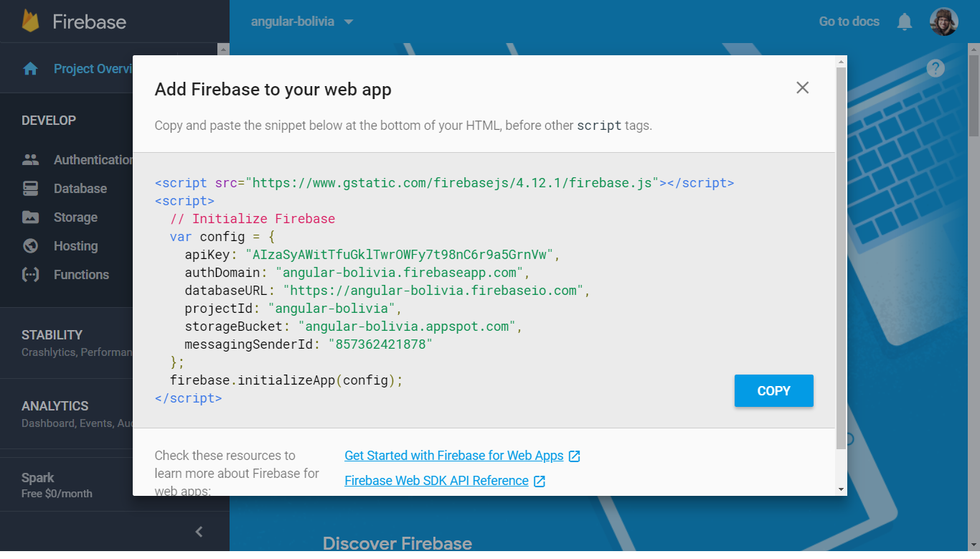Open Storage section

(x=75, y=217)
